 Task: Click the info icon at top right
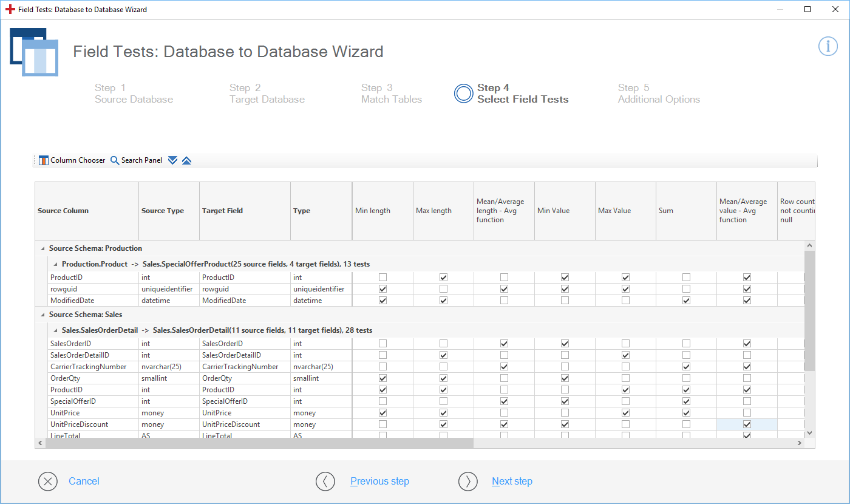(828, 46)
